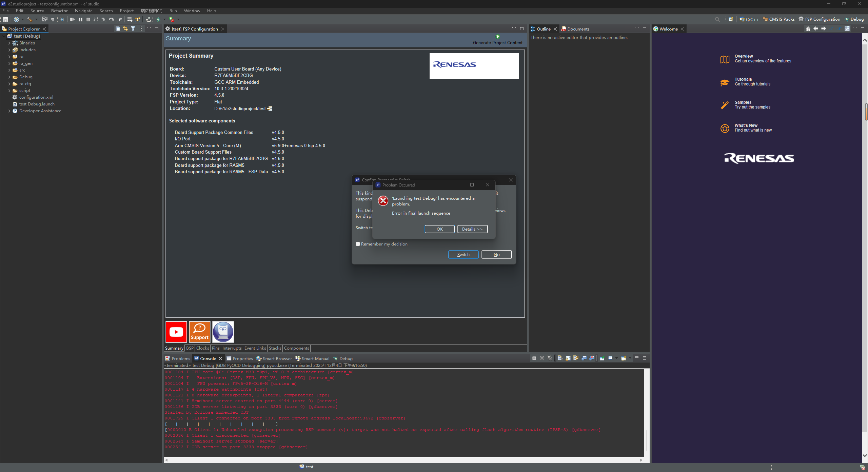The image size is (868, 472).
Task: Open the project location folder icon
Action: click(x=270, y=109)
